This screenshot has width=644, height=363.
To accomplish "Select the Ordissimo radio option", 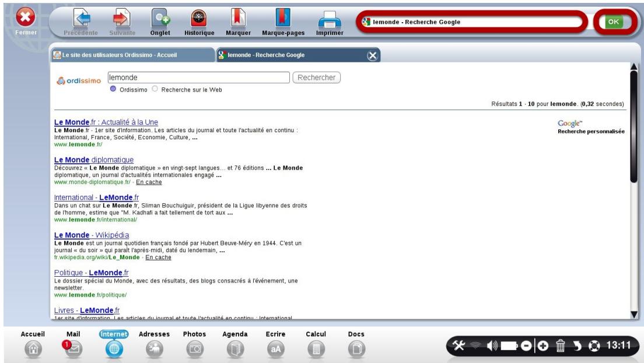I will (x=113, y=89).
